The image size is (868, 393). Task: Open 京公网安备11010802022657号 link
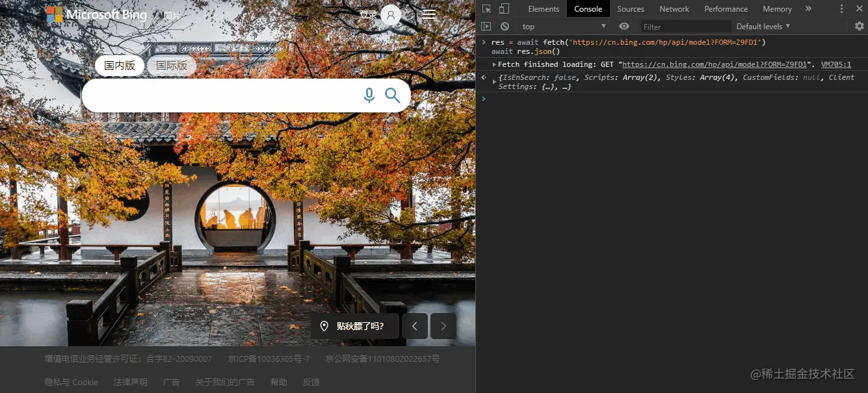(382, 359)
